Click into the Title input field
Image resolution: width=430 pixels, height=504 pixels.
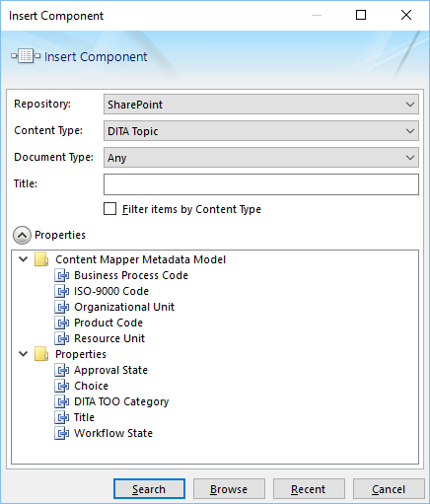point(261,184)
